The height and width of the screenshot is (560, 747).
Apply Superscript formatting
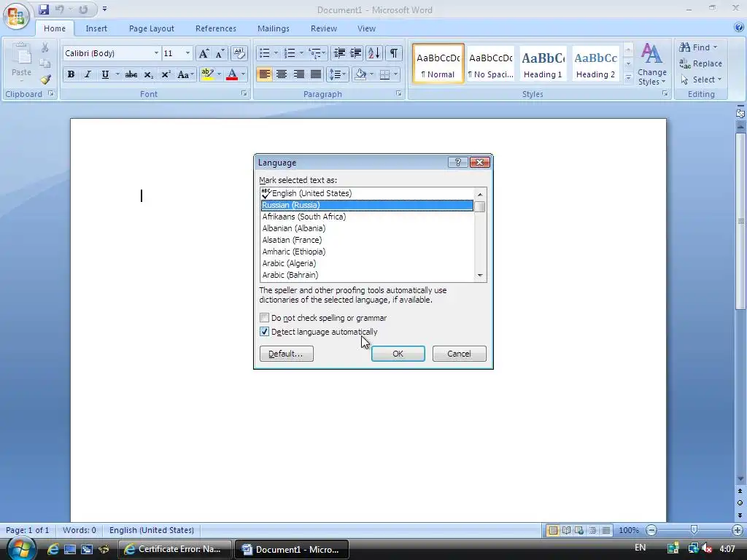(166, 74)
